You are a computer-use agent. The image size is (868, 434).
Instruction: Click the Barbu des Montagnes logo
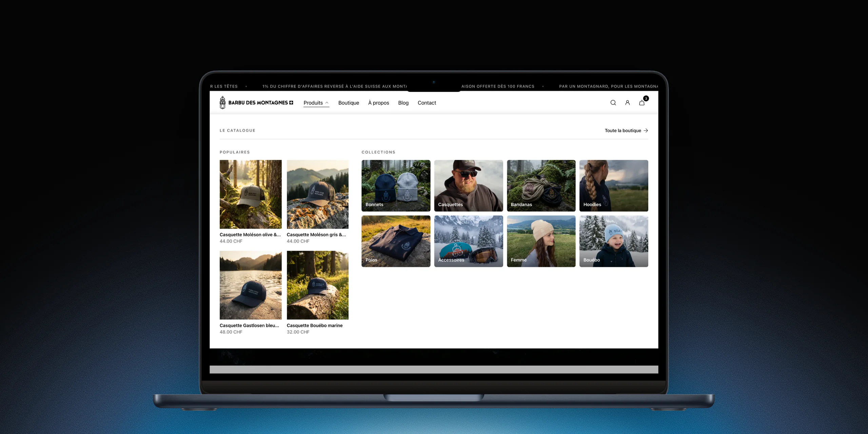tap(256, 103)
